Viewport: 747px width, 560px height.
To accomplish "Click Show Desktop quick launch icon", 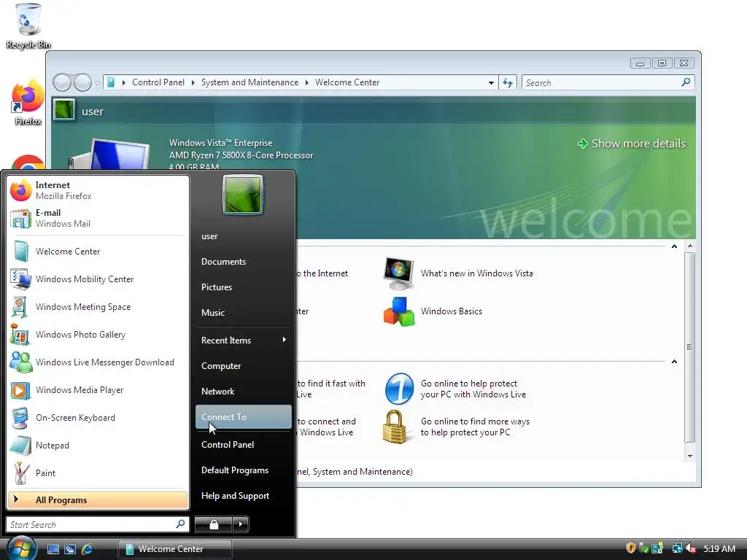I will [x=53, y=549].
